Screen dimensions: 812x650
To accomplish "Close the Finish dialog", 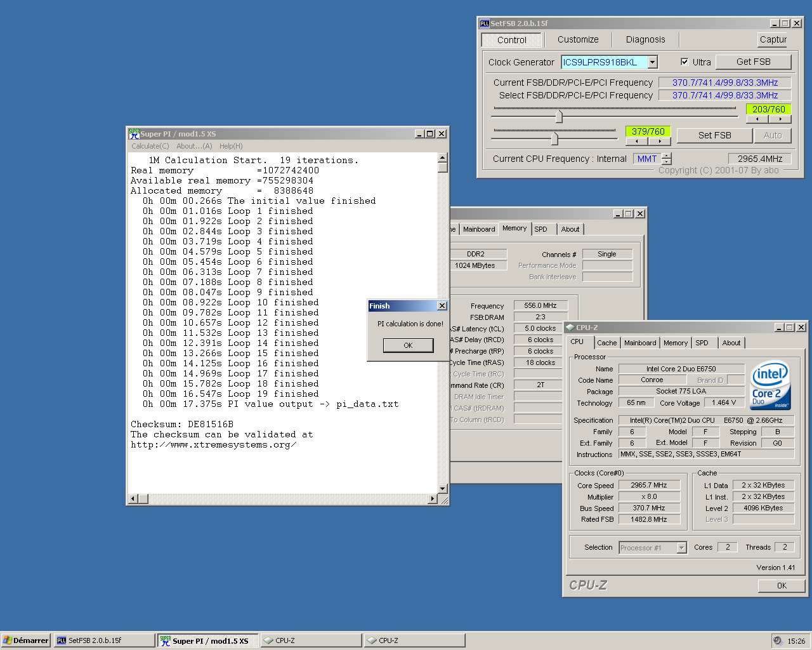I will point(442,306).
